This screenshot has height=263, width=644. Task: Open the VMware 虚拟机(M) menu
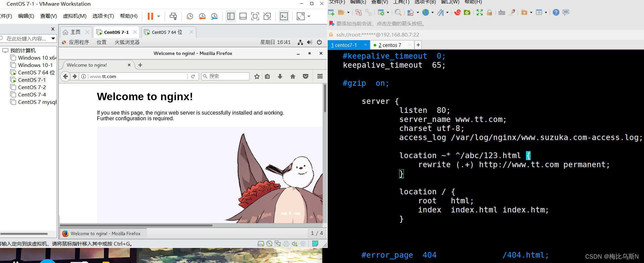click(74, 16)
